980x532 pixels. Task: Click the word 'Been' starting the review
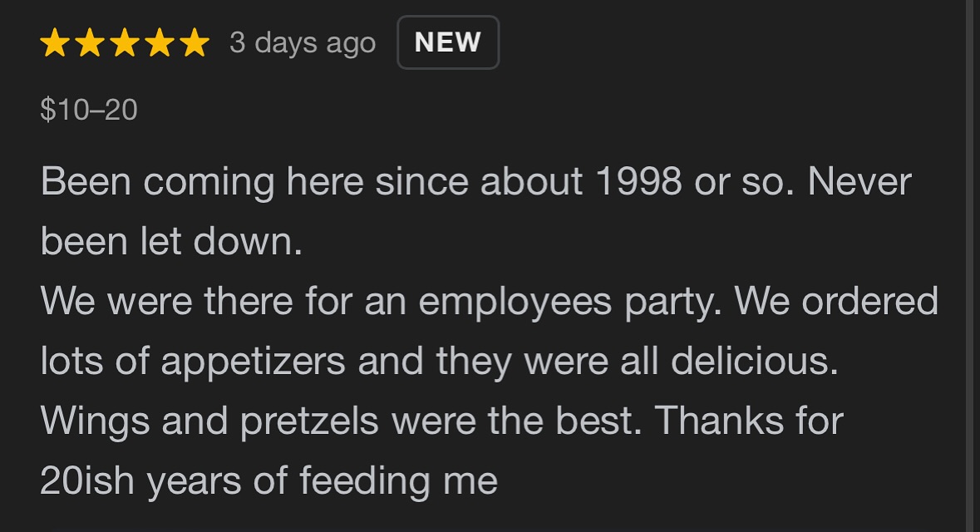[x=86, y=181]
